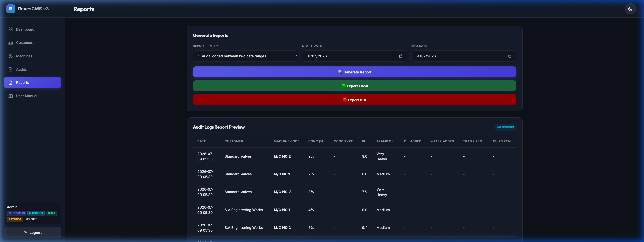
Task: Expand the Report Type dropdown
Action: tap(245, 56)
